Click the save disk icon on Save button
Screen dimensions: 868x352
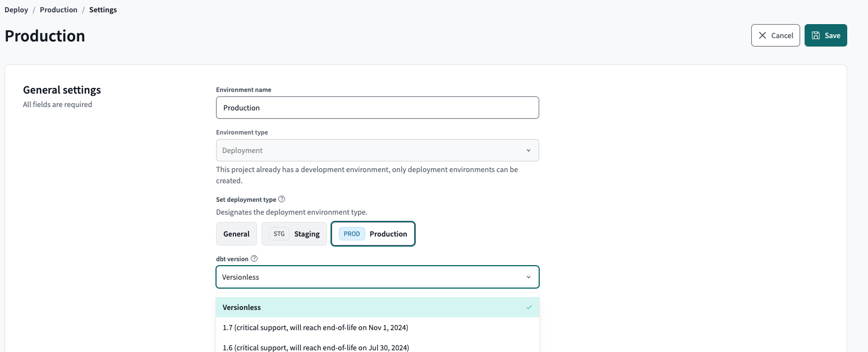tap(815, 35)
